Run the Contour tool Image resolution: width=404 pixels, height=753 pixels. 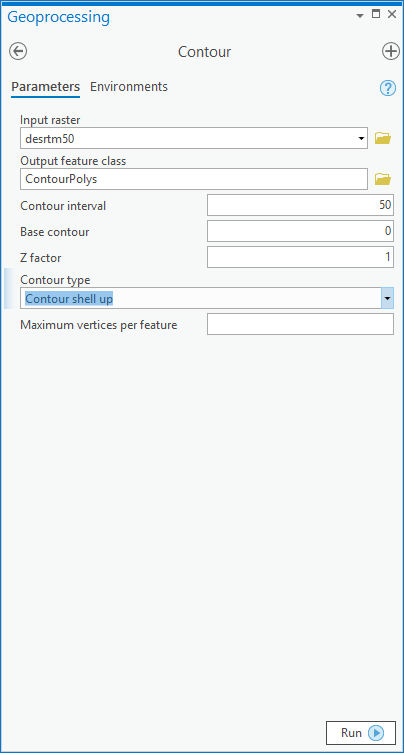coord(361,733)
